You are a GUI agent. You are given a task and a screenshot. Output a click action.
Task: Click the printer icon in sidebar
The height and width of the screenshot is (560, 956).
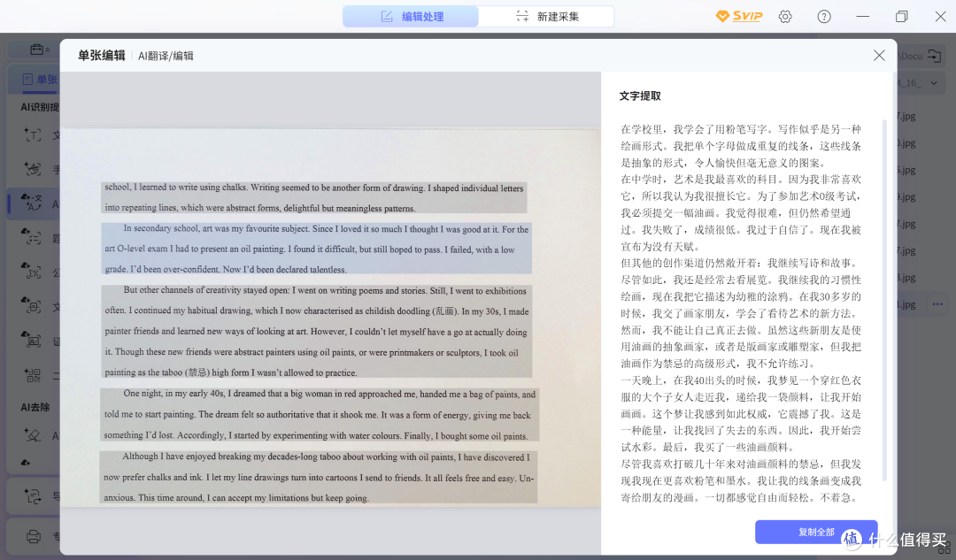[x=34, y=537]
